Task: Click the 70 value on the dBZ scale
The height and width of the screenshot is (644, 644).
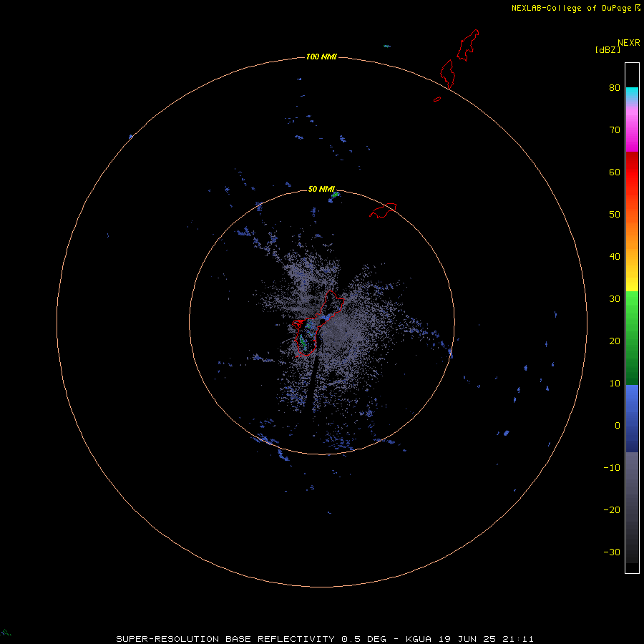Action: click(x=615, y=130)
